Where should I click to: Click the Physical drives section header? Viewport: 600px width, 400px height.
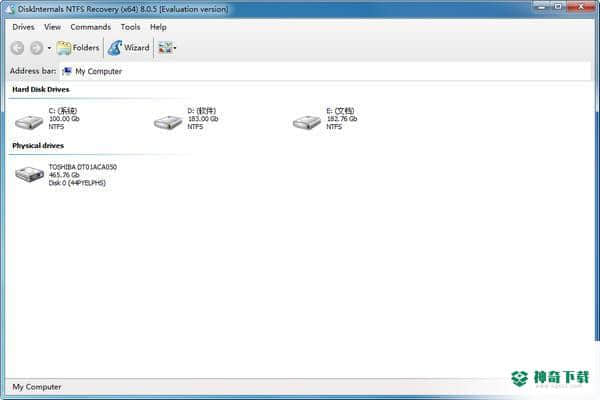coord(38,145)
